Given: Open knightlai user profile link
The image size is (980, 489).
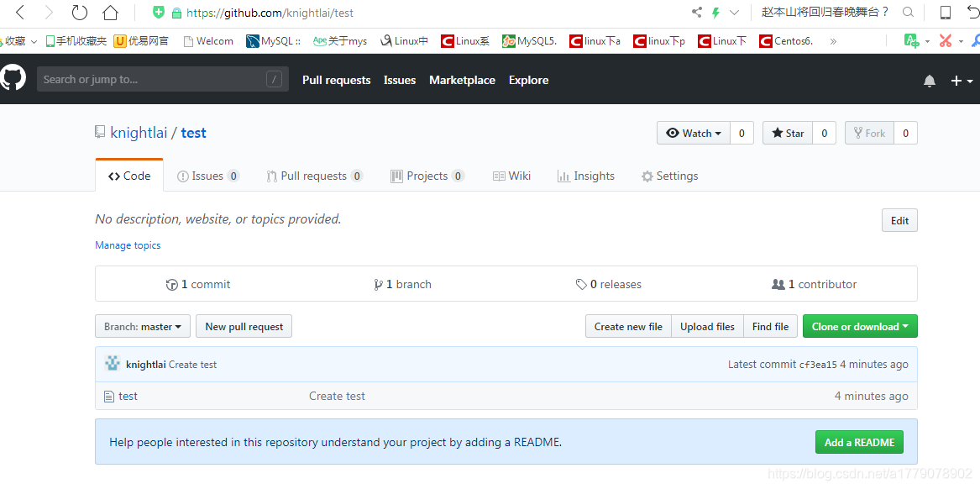Looking at the screenshot, I should [139, 133].
